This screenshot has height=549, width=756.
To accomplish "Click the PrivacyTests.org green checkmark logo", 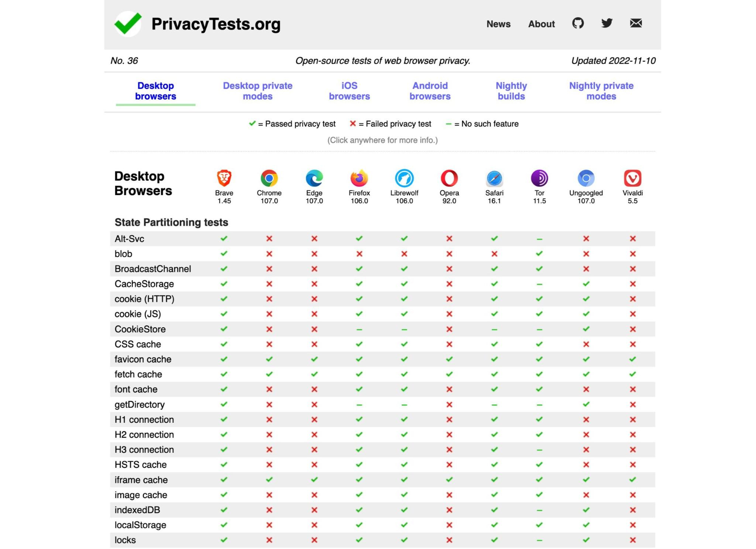I will tap(128, 24).
